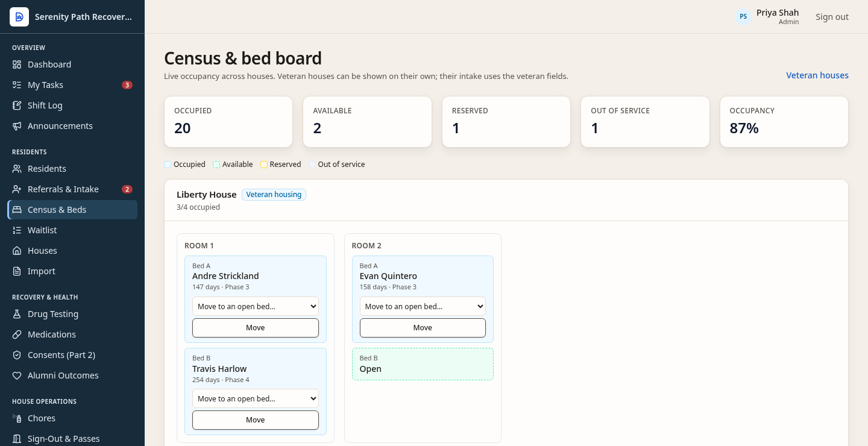Click the Available count card
The height and width of the screenshot is (446, 868).
(367, 122)
